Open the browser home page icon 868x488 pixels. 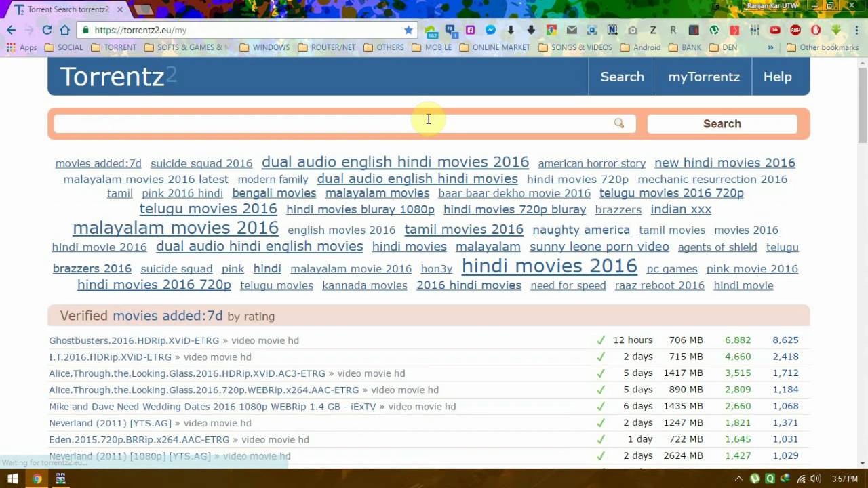click(65, 30)
